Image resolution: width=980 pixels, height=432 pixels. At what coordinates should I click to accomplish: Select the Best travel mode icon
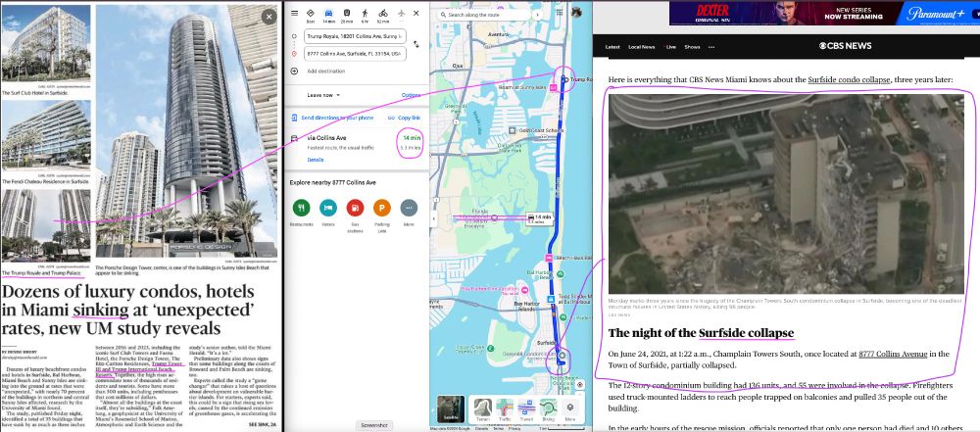(x=311, y=15)
